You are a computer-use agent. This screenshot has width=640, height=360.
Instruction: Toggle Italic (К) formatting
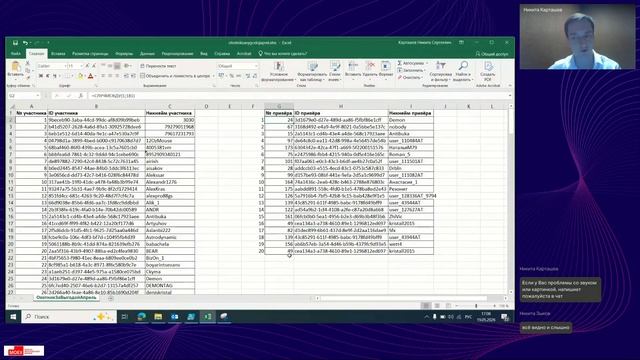48,76
